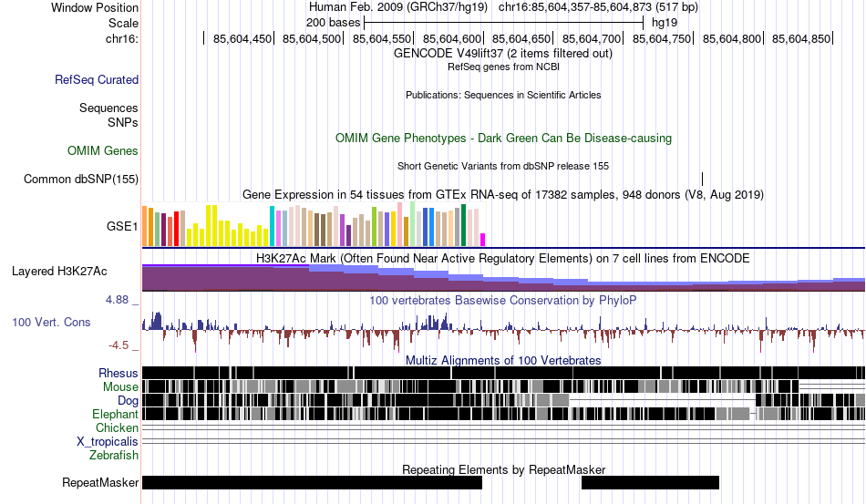Click the GSE1 gene label
Image resolution: width=866 pixels, height=504 pixels.
coord(122,226)
